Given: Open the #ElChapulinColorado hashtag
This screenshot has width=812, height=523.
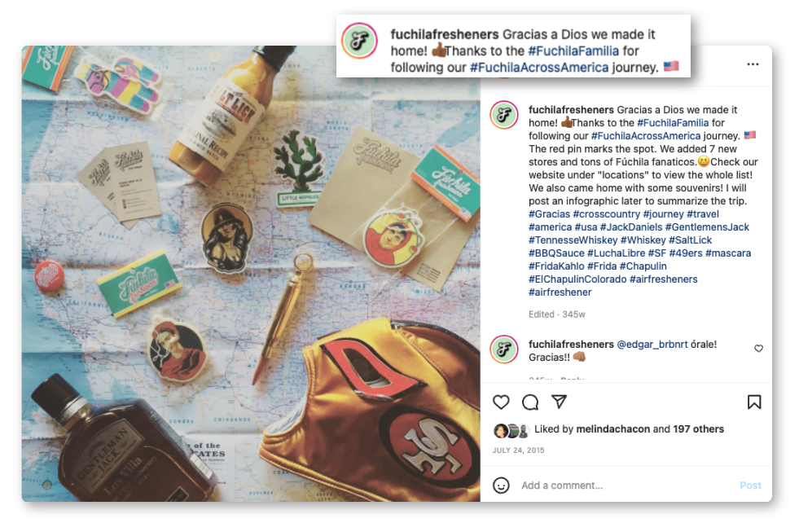Looking at the screenshot, I should click(577, 279).
